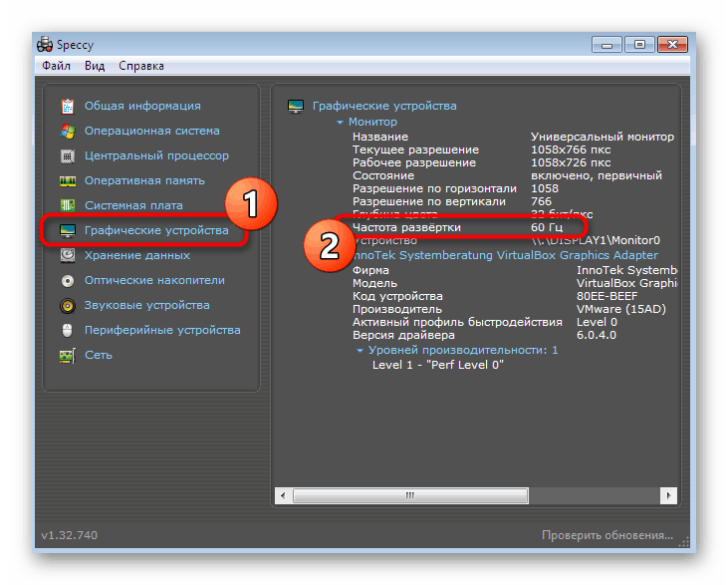Screen dimensions: 728x585
Task: Click the motherboard icon beside Системная плата
Action: pos(68,205)
